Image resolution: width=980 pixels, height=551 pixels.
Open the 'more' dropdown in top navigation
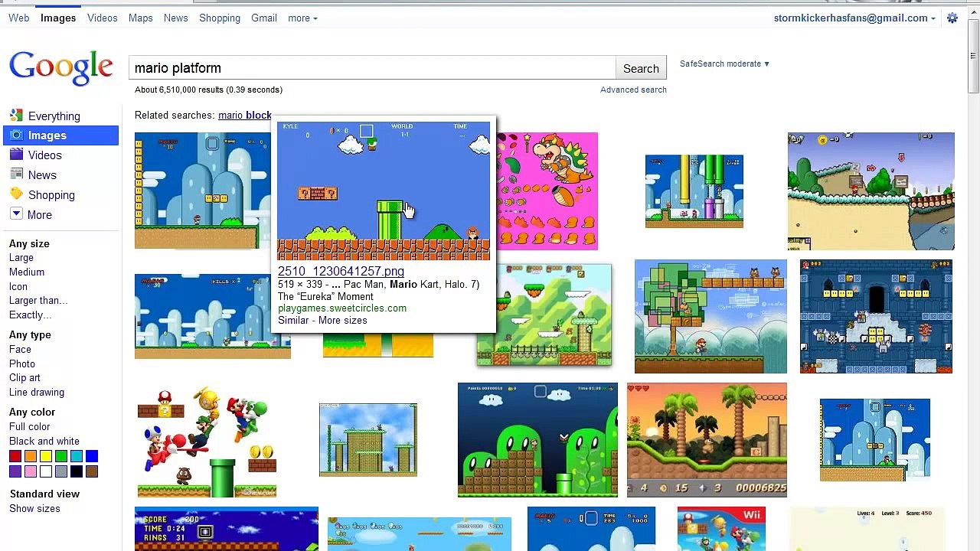(302, 18)
